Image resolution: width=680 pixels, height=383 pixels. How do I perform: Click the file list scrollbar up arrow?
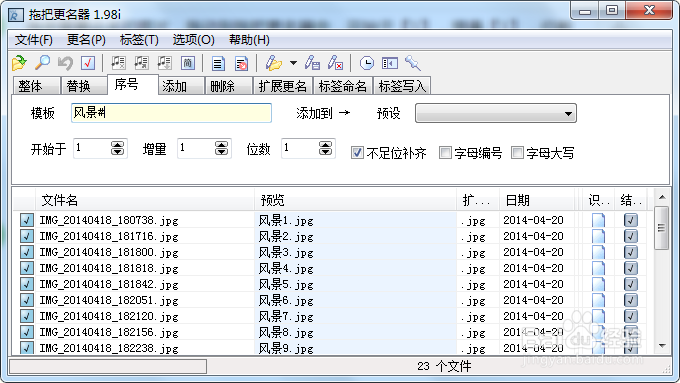point(662,198)
